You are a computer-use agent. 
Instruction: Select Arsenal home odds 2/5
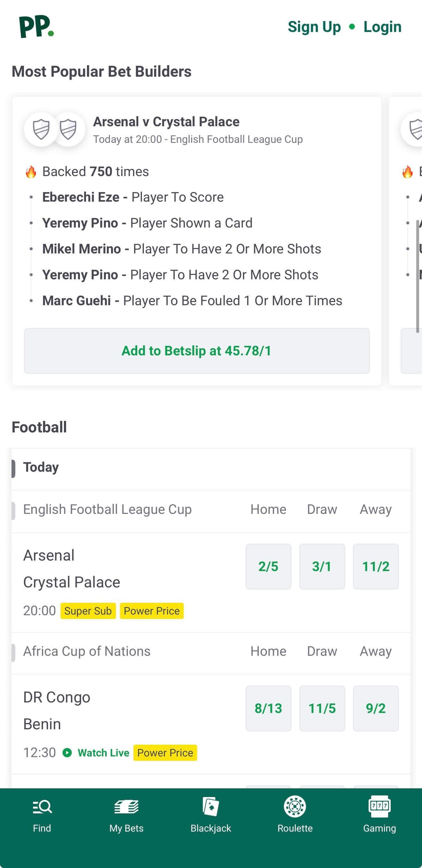click(x=268, y=566)
